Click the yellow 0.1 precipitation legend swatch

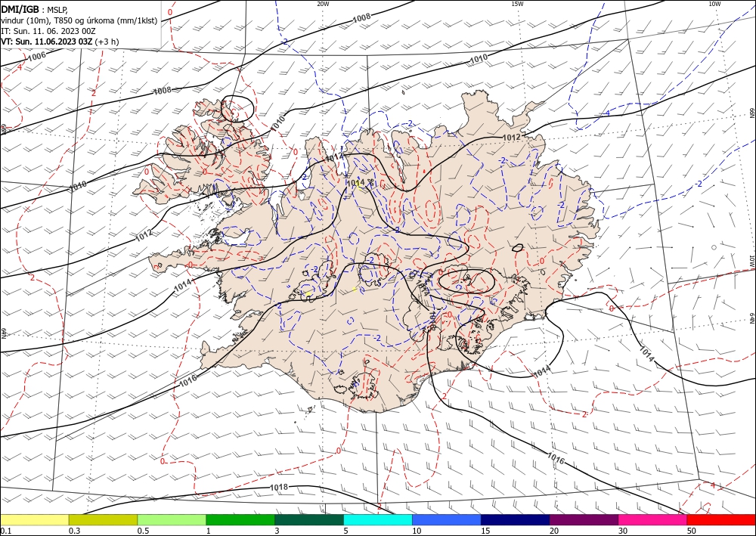[35, 519]
